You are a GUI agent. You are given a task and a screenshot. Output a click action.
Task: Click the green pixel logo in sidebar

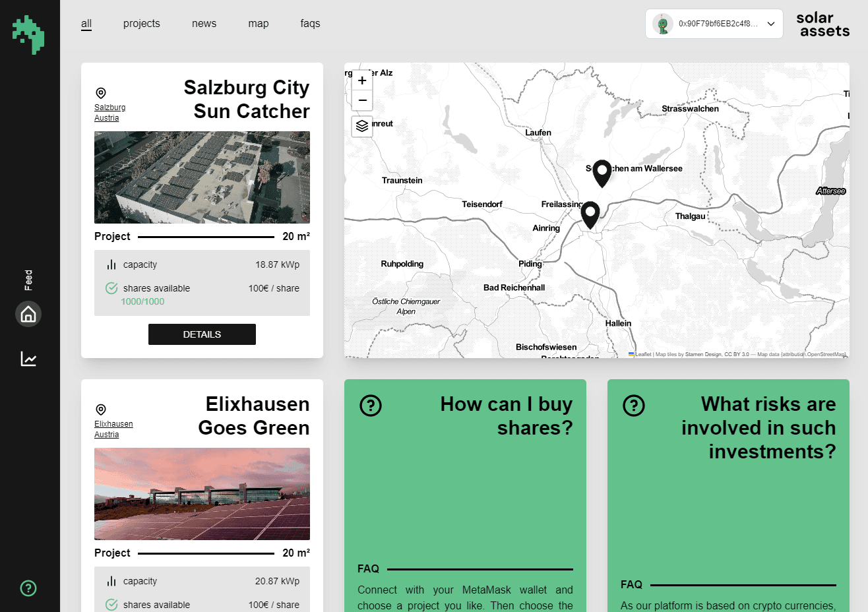28,34
